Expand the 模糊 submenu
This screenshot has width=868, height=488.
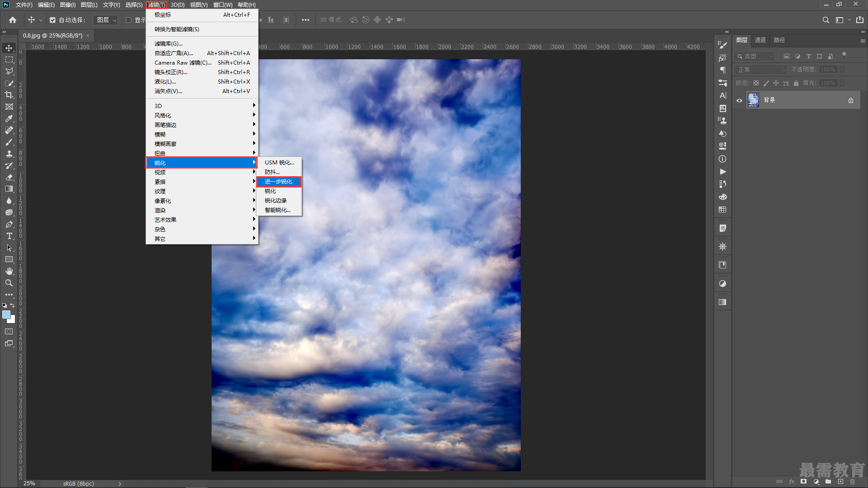point(202,135)
